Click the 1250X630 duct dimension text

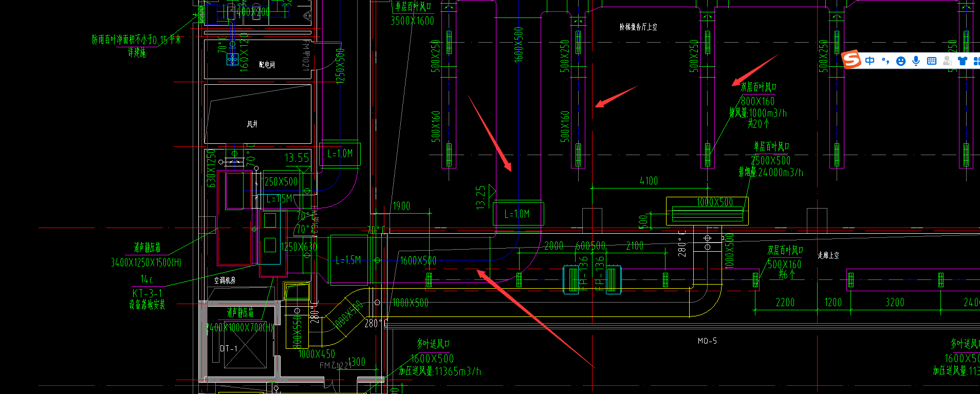point(299,247)
